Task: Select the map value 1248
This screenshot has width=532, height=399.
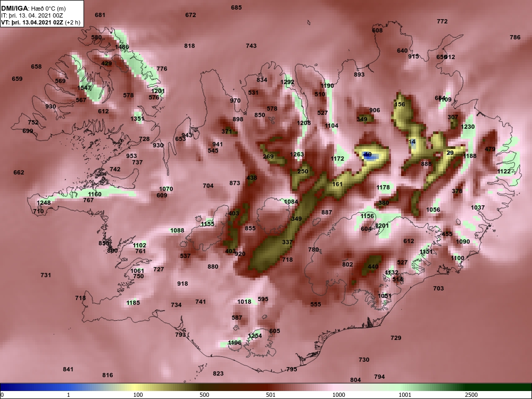Action: 44,203
